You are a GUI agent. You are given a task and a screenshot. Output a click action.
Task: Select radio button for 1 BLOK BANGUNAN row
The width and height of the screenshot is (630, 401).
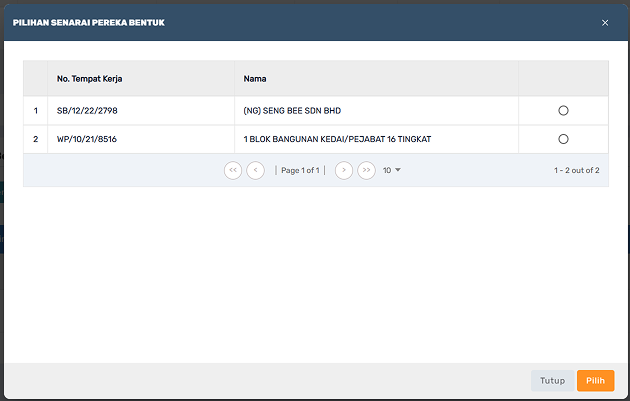click(563, 139)
